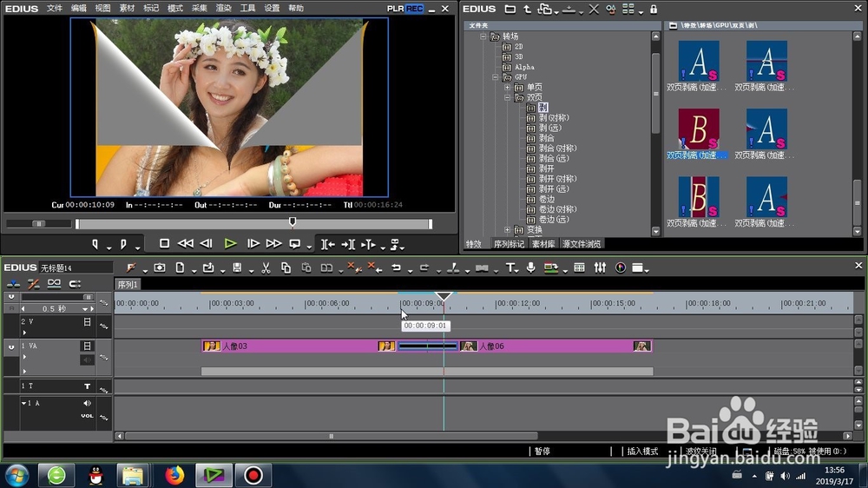868x488 pixels.
Task: Select the 人像06 clip on timeline
Action: (x=556, y=346)
